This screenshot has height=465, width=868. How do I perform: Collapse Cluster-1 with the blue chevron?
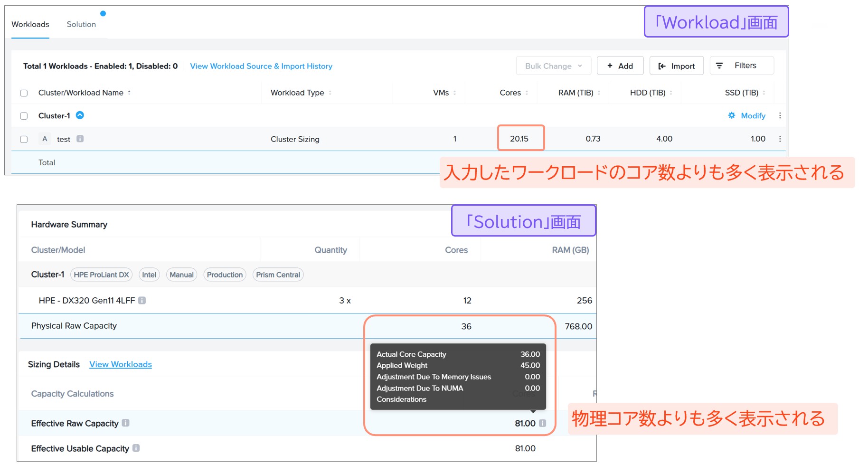(x=80, y=115)
